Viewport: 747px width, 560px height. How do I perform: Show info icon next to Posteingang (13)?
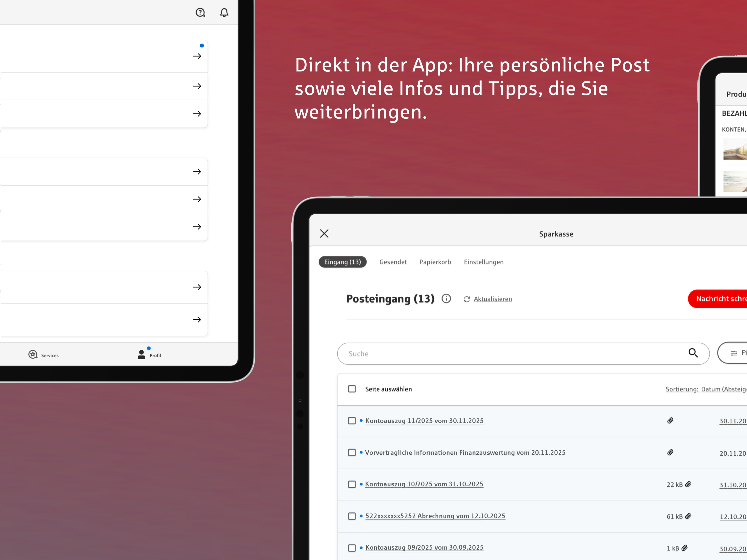point(446,299)
